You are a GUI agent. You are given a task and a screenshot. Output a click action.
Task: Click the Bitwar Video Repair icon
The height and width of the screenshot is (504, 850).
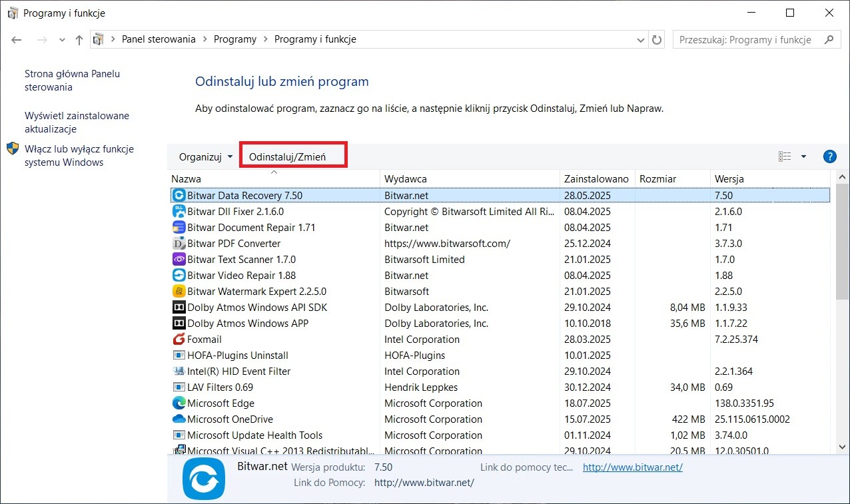179,275
